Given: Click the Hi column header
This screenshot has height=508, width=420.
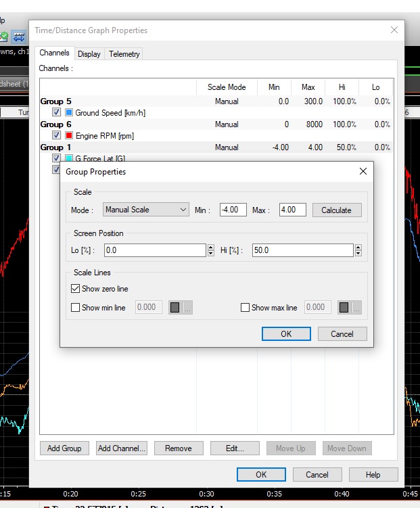Looking at the screenshot, I should tap(342, 87).
